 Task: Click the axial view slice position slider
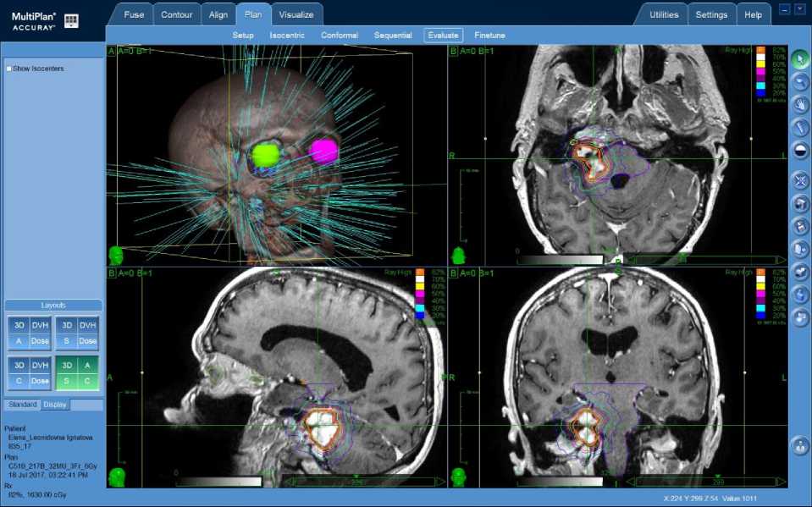coord(706,260)
